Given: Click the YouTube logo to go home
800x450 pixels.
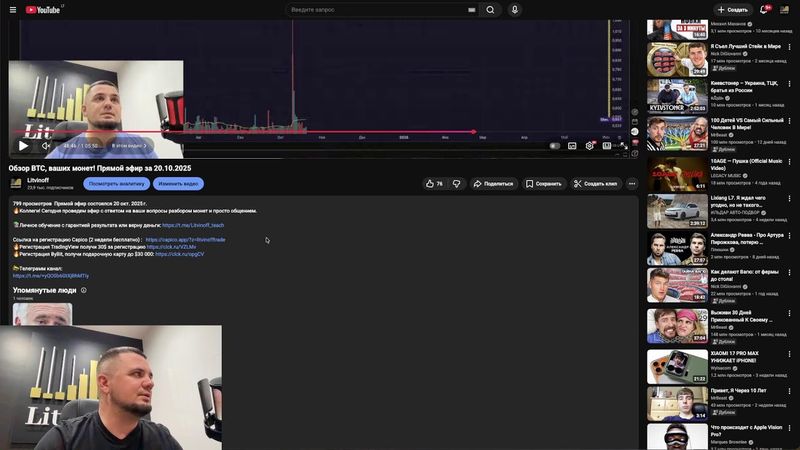Looking at the screenshot, I should click(x=43, y=9).
